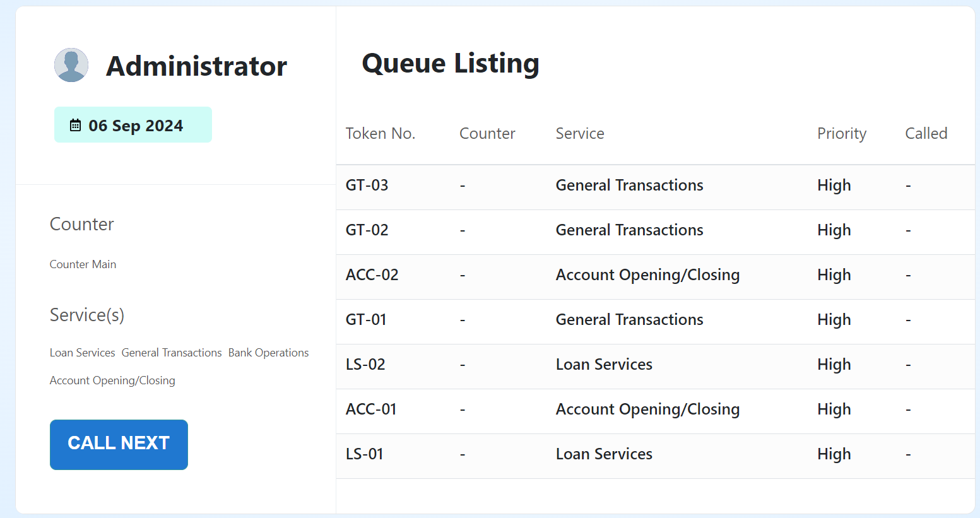Click the Administrator avatar icon

(71, 65)
